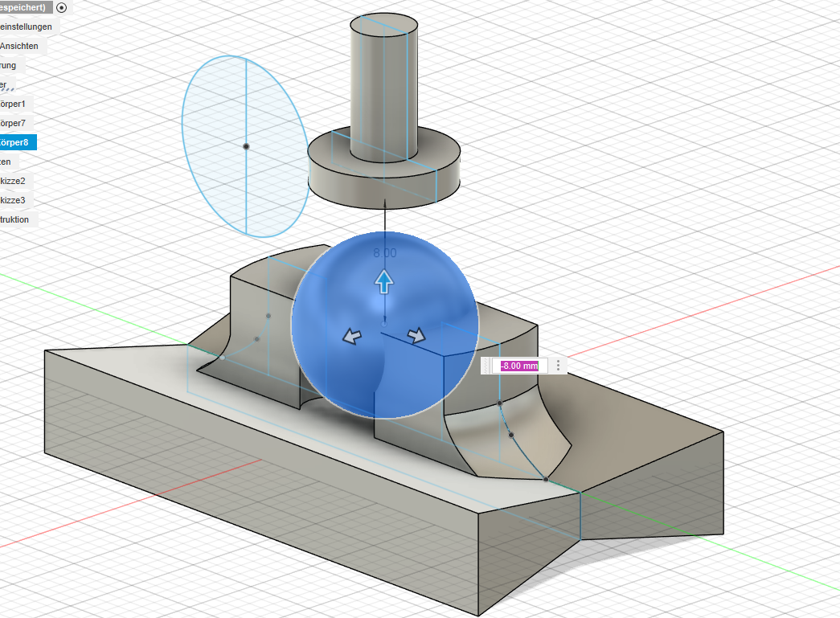This screenshot has height=618, width=840.
Task: Select Körper1 in the browser tree
Action: [x=14, y=104]
